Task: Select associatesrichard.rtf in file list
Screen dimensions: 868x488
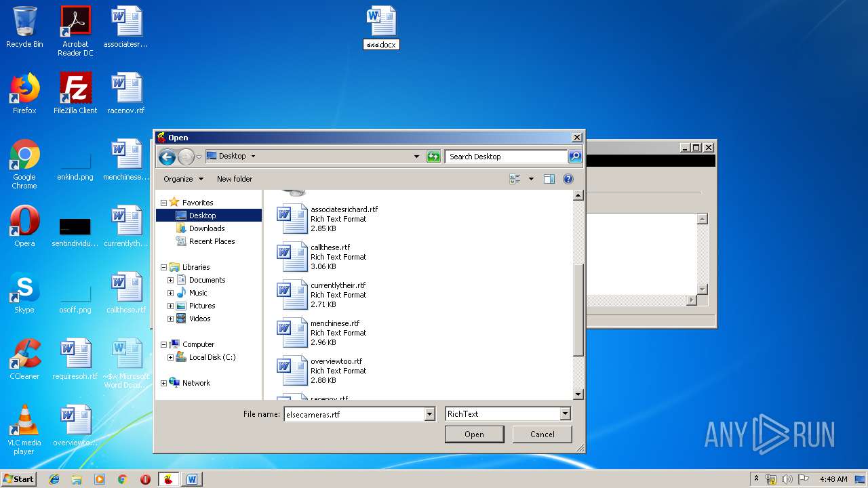Action: tap(328, 219)
